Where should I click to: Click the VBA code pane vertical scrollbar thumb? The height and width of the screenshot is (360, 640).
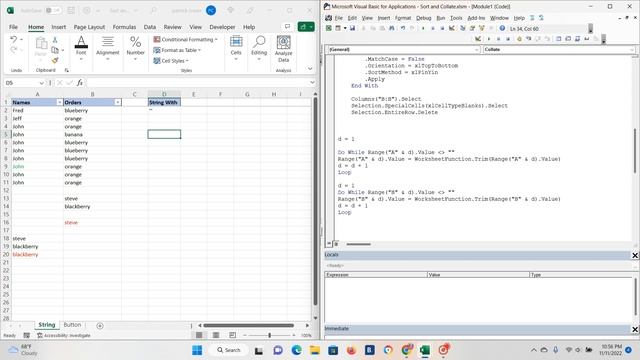tap(635, 151)
